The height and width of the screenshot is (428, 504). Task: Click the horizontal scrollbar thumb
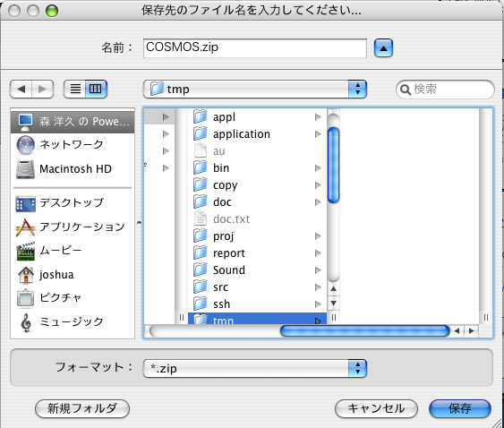pos(365,331)
